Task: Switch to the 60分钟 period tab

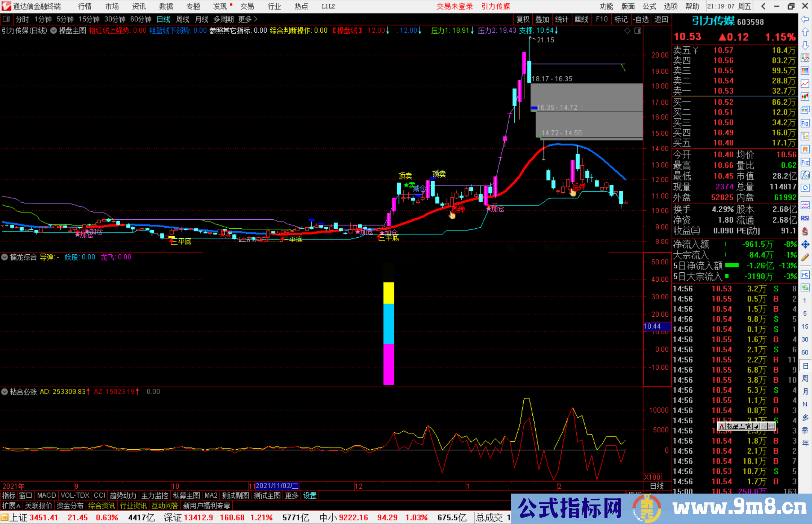Action: [141, 19]
